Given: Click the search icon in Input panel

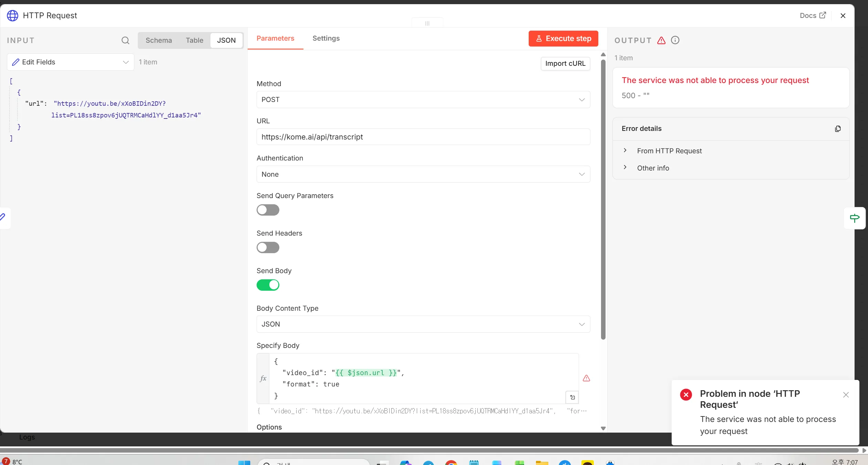Looking at the screenshot, I should (125, 40).
